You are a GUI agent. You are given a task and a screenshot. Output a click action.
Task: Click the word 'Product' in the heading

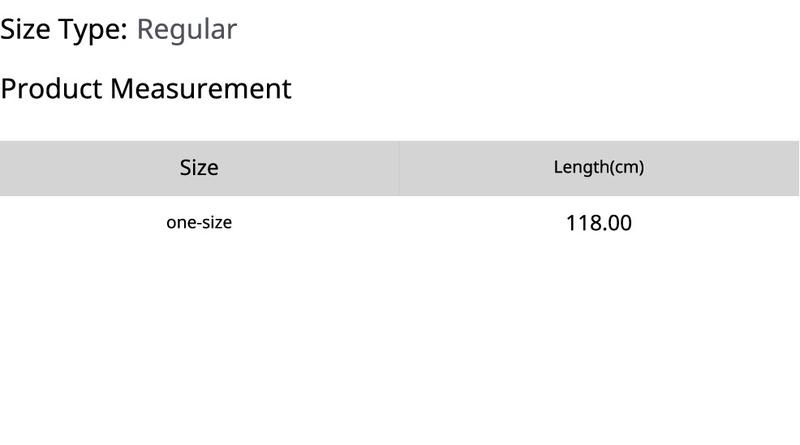pyautogui.click(x=52, y=89)
